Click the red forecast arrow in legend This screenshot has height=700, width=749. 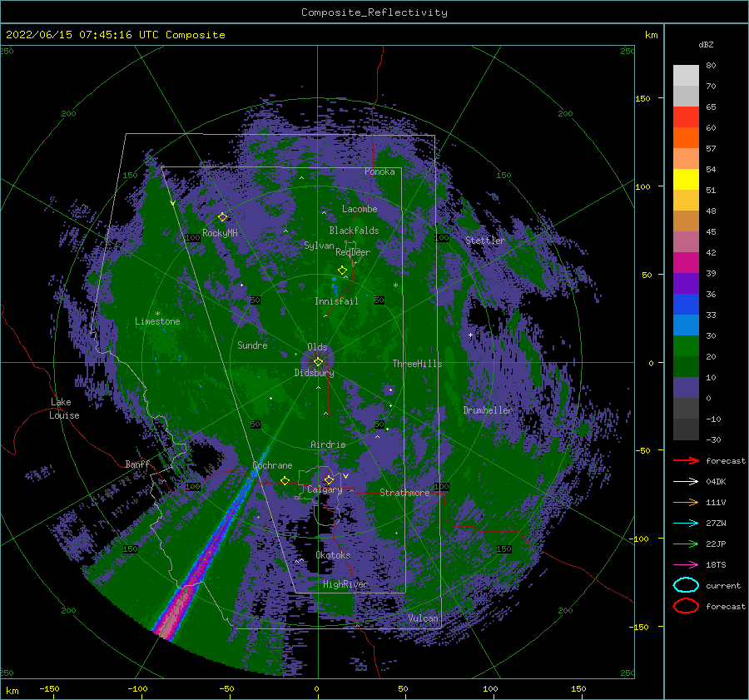pos(686,460)
